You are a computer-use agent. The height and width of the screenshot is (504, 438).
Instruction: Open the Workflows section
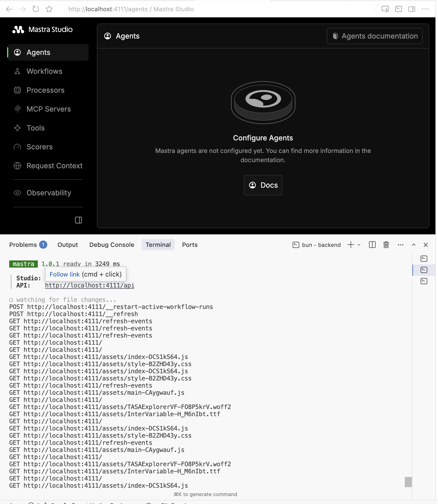coord(48,71)
